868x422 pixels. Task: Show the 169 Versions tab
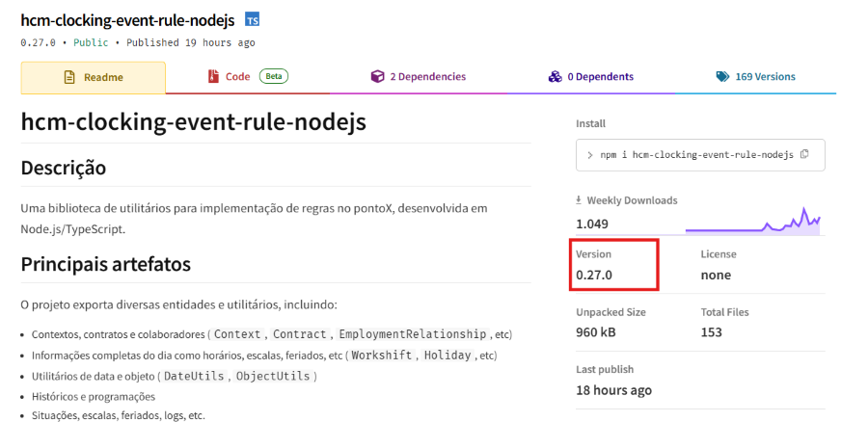[765, 77]
